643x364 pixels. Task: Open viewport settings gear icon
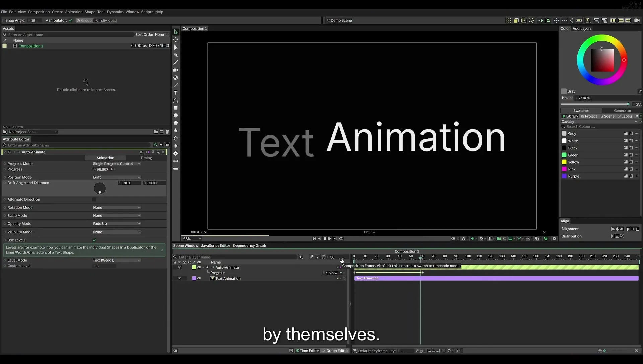(554, 239)
